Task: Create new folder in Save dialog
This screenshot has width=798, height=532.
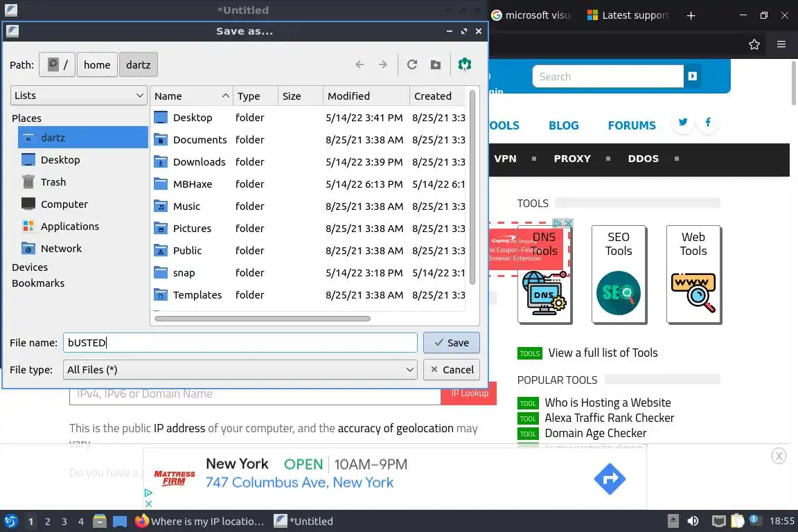Action: (x=436, y=64)
